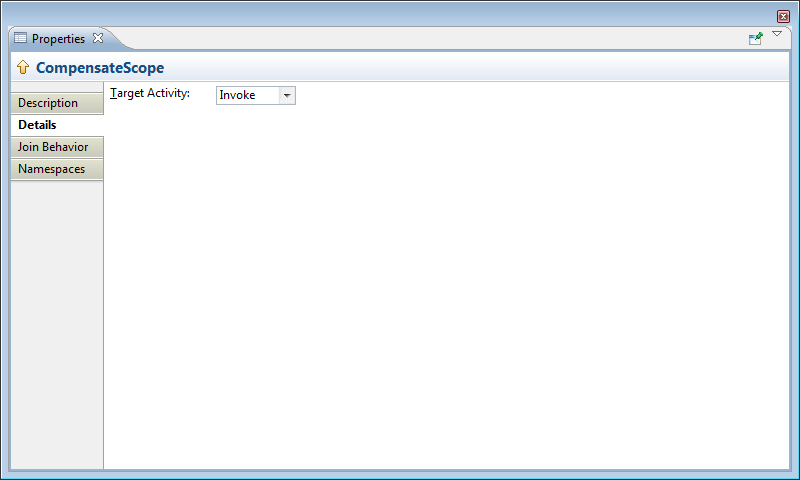Click the CompensateScope arrow icon
Viewport: 800px width, 480px height.
pos(23,67)
